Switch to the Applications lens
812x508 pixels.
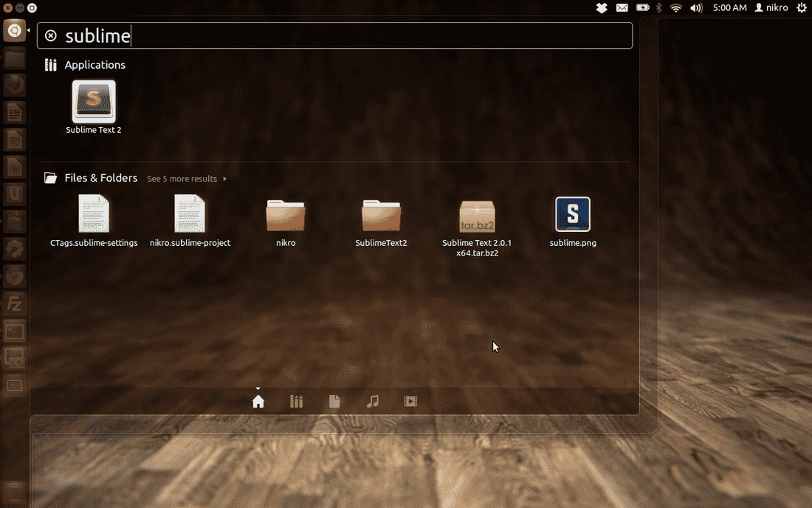(x=296, y=402)
